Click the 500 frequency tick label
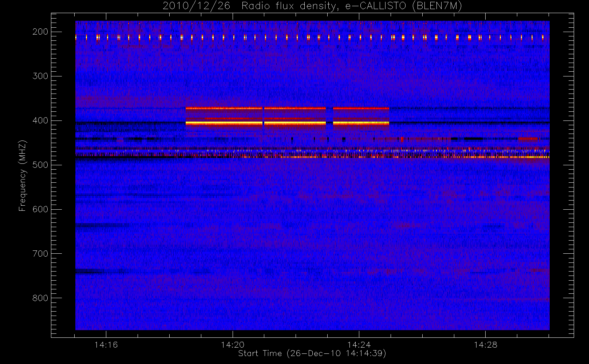 pyautogui.click(x=40, y=165)
